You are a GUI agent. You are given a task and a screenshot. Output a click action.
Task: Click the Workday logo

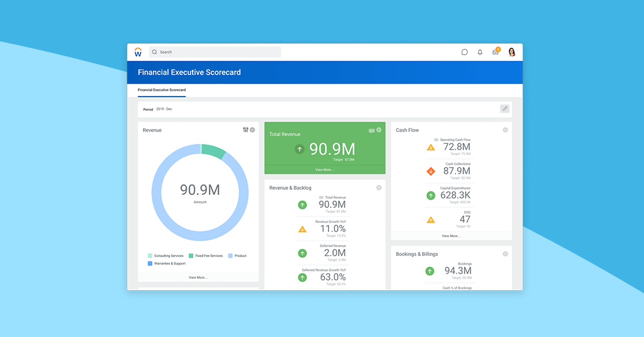pyautogui.click(x=139, y=52)
